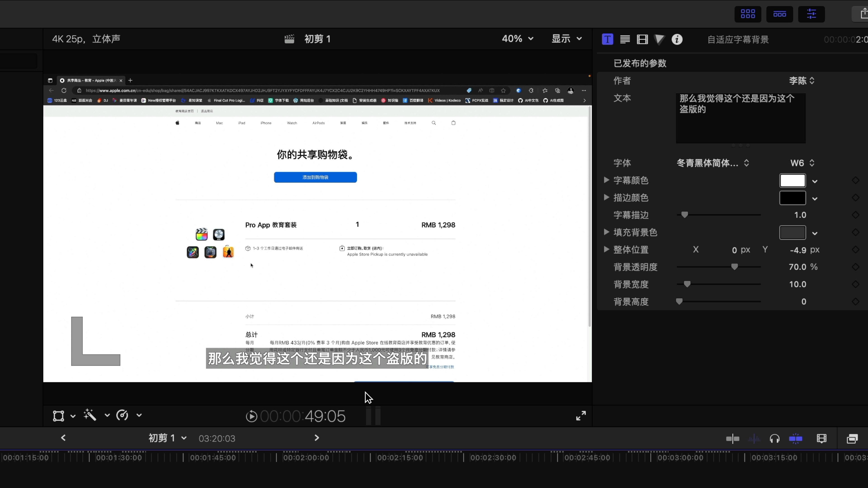Viewport: 868px width, 488px height.
Task: Go back in timeline history
Action: point(63,438)
